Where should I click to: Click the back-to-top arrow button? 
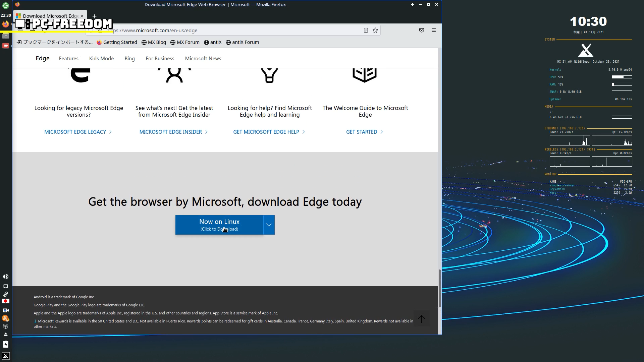click(x=422, y=319)
